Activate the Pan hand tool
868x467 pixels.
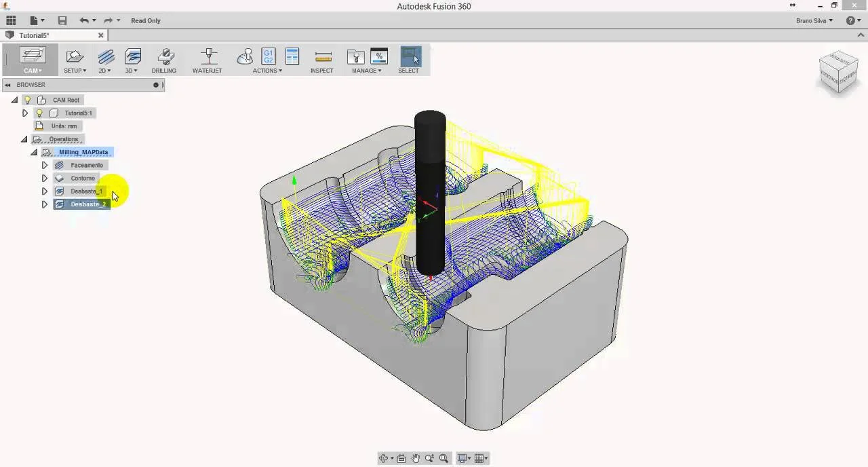pos(416,459)
